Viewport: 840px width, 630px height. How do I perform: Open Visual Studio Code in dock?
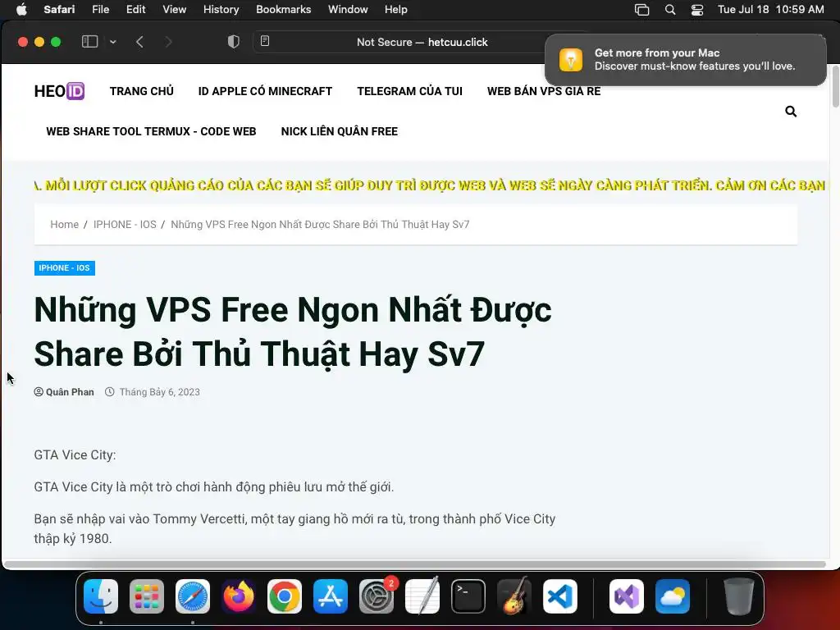coord(560,596)
